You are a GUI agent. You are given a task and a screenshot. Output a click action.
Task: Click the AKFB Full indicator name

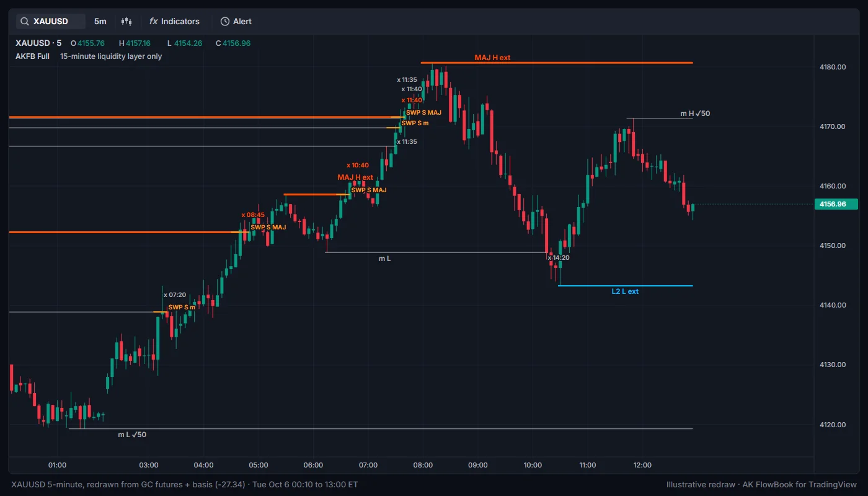(32, 56)
